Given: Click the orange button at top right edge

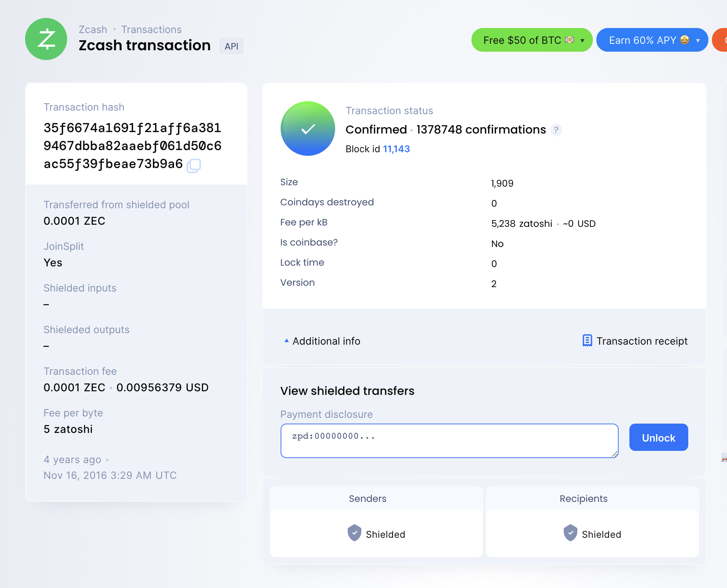Looking at the screenshot, I should [x=721, y=40].
